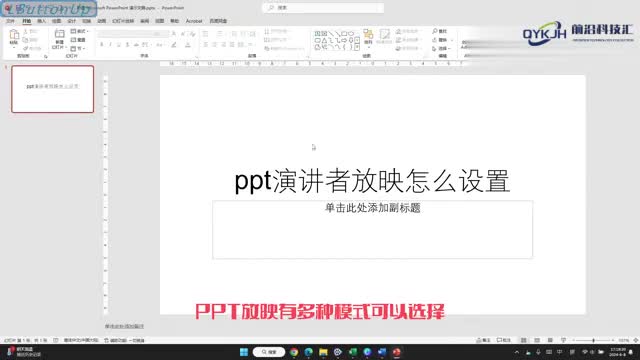Switch to Reading view icon
This screenshot has width=640, height=360.
point(550,340)
